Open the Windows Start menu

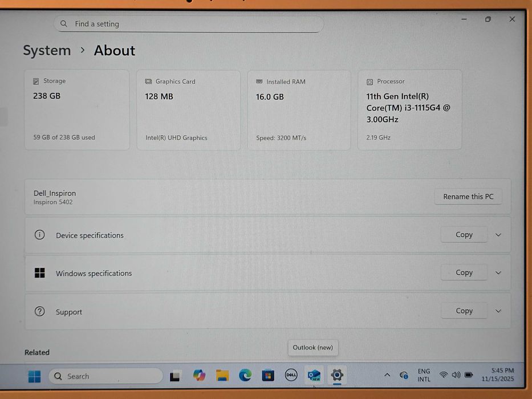click(x=34, y=376)
